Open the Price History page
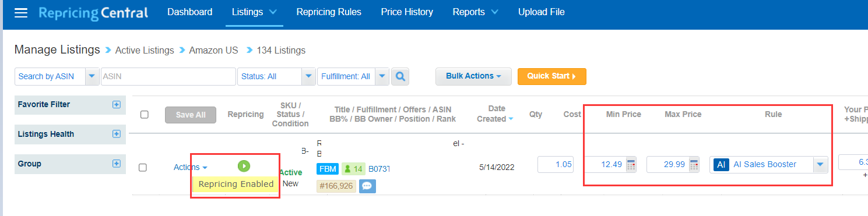 tap(407, 12)
